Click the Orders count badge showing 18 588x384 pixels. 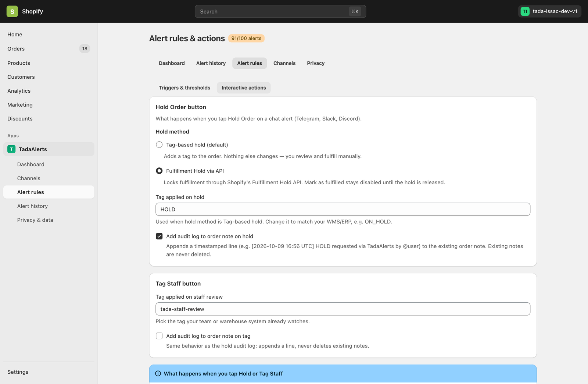pyautogui.click(x=85, y=49)
